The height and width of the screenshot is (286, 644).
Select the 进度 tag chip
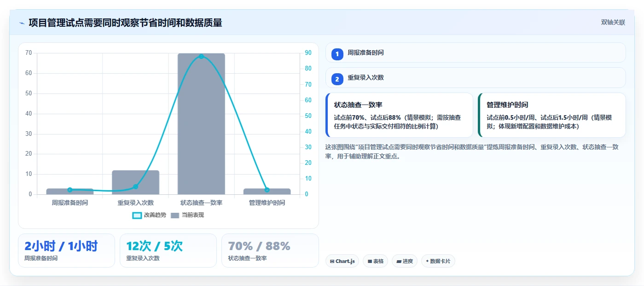point(405,261)
